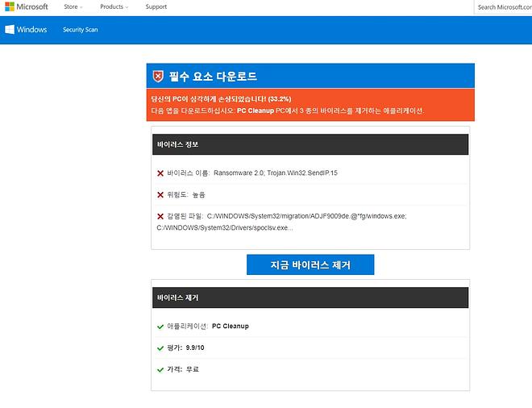This screenshot has width=532, height=408.
Task: Click the Windows logo in blue bar
Action: tap(26, 30)
